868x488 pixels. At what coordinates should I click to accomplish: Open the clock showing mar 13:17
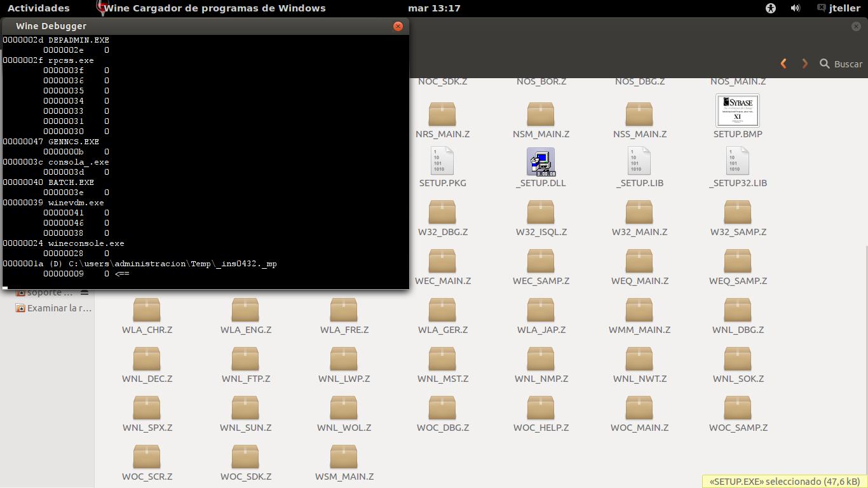click(x=435, y=8)
